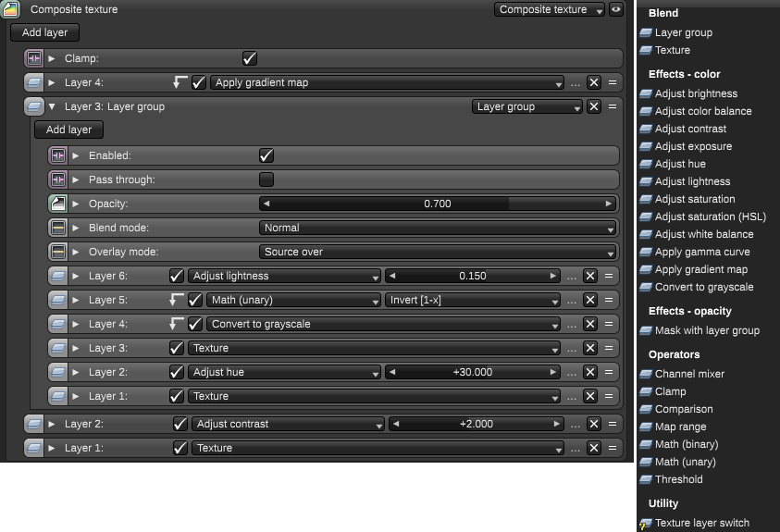This screenshot has width=780, height=532.
Task: Choose Channel mixer operator
Action: coord(689,374)
